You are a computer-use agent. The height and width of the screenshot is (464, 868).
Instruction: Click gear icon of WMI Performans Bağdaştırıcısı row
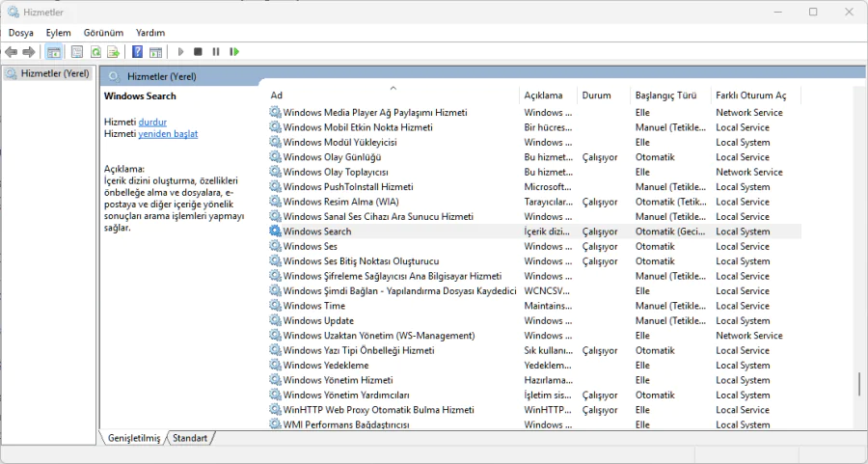(x=275, y=424)
